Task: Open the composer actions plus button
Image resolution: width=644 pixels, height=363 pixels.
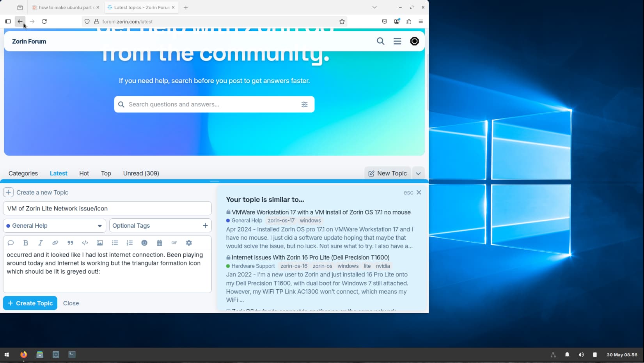Action: (x=8, y=192)
